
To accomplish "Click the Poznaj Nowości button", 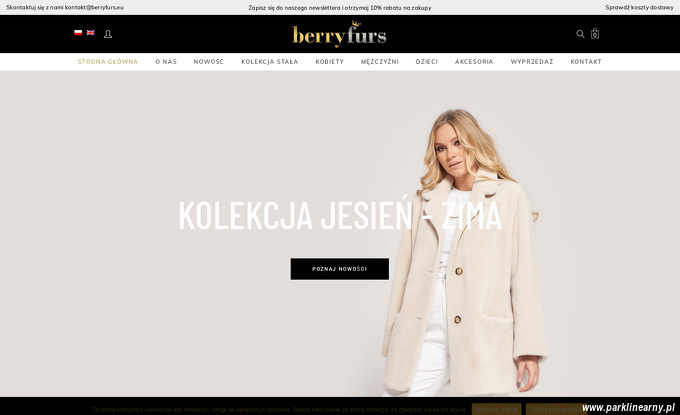I will (340, 269).
